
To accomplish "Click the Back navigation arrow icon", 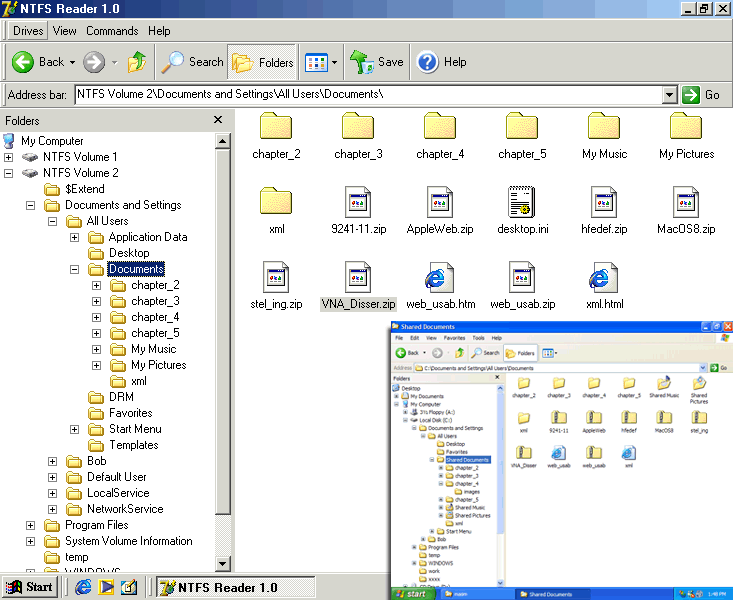I will click(23, 62).
